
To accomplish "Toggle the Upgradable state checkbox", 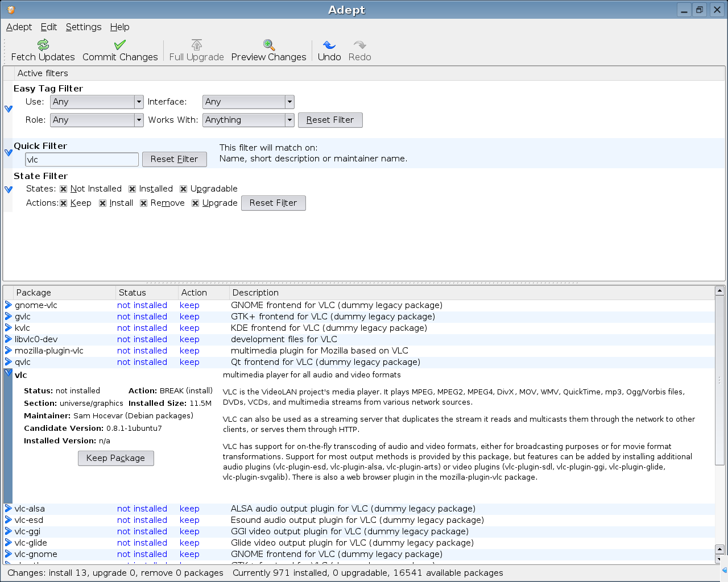I will point(184,189).
